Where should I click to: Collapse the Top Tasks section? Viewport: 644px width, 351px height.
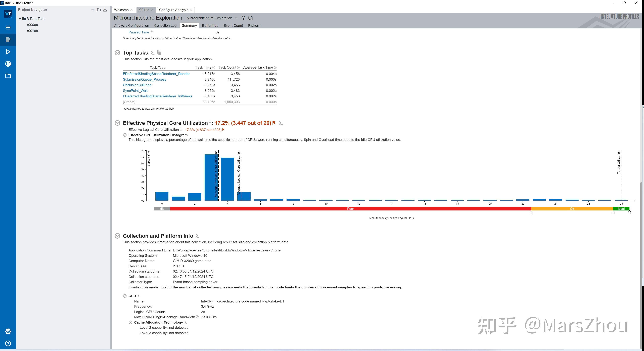(x=117, y=53)
